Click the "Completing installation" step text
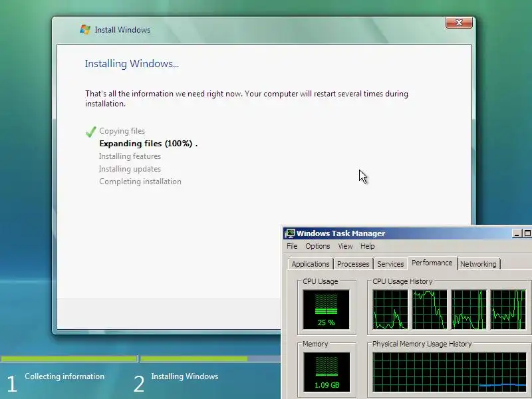 click(x=140, y=182)
